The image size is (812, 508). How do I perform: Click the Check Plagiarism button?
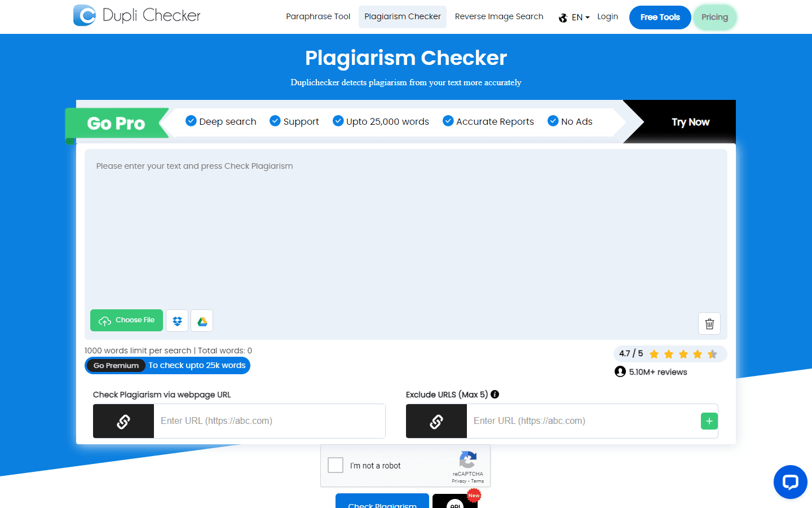pos(382,501)
